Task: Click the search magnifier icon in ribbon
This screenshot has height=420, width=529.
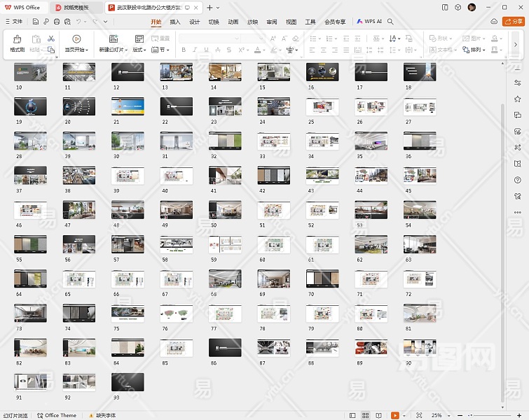Action: point(391,22)
